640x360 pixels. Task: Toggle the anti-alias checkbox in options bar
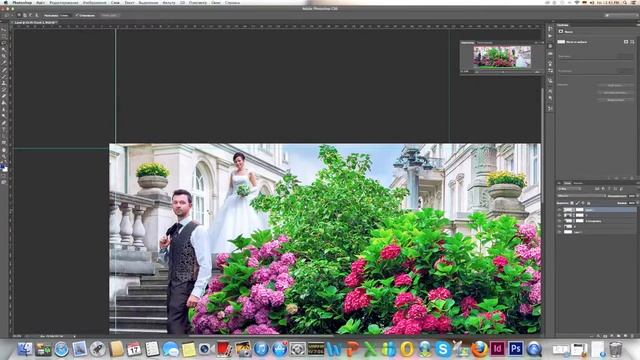(77, 16)
